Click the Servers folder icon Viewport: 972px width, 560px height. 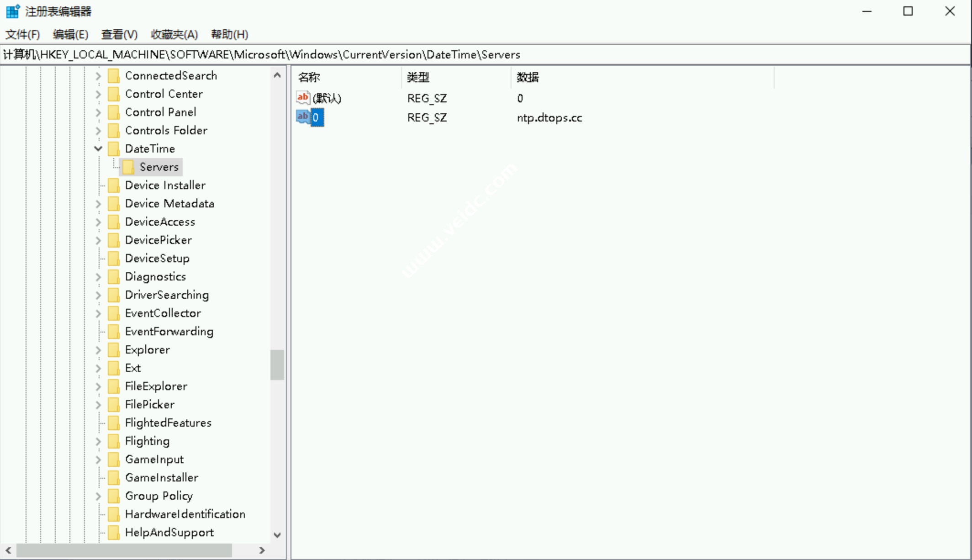[x=128, y=167]
